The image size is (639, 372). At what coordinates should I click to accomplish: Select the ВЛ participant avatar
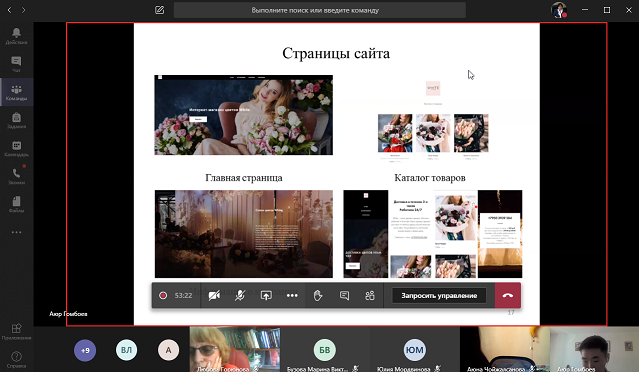point(126,350)
